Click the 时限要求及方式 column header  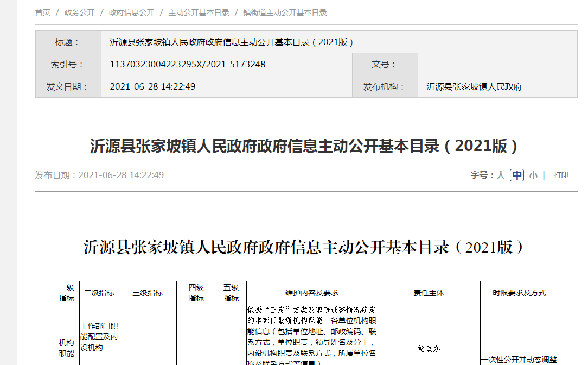coord(519,293)
